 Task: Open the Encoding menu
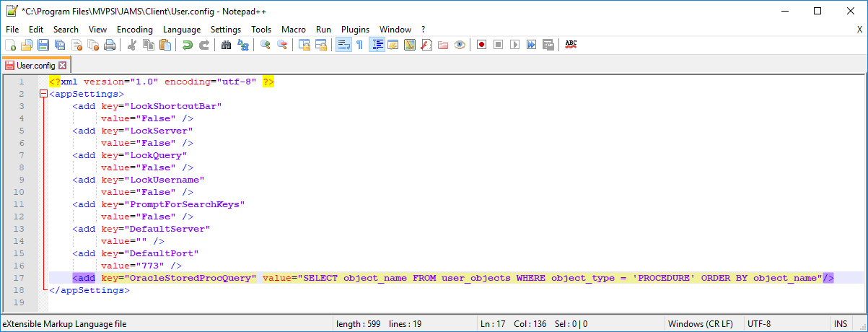click(135, 30)
